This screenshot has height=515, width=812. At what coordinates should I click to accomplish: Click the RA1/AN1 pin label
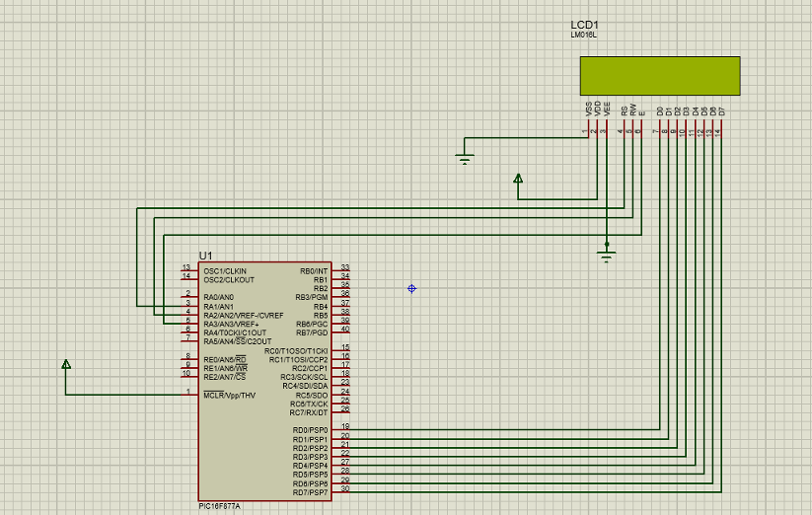click(x=218, y=307)
